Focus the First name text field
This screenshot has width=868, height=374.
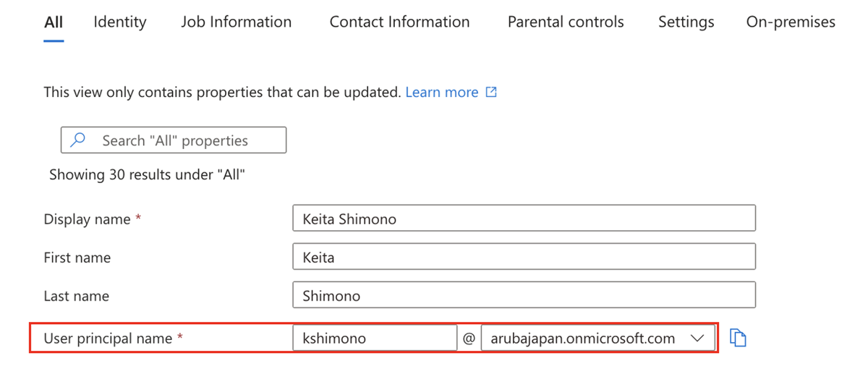(x=524, y=257)
